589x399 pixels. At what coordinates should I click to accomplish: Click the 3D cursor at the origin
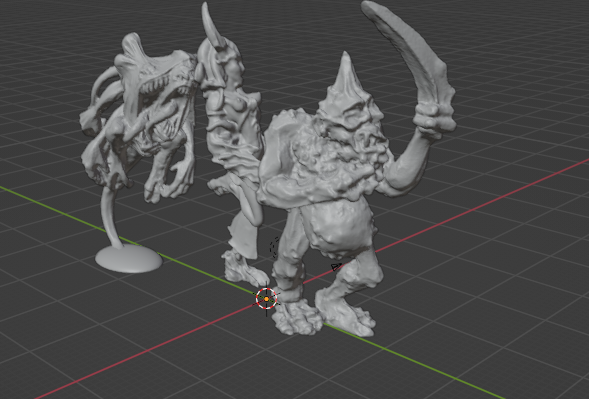[266, 299]
